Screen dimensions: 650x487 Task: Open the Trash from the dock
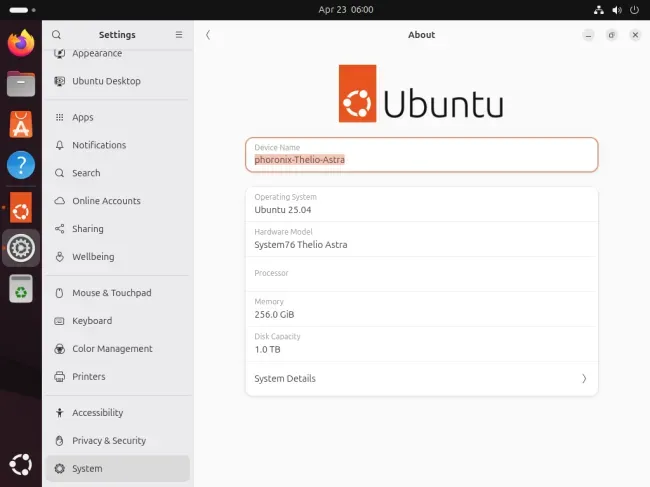[21, 288]
